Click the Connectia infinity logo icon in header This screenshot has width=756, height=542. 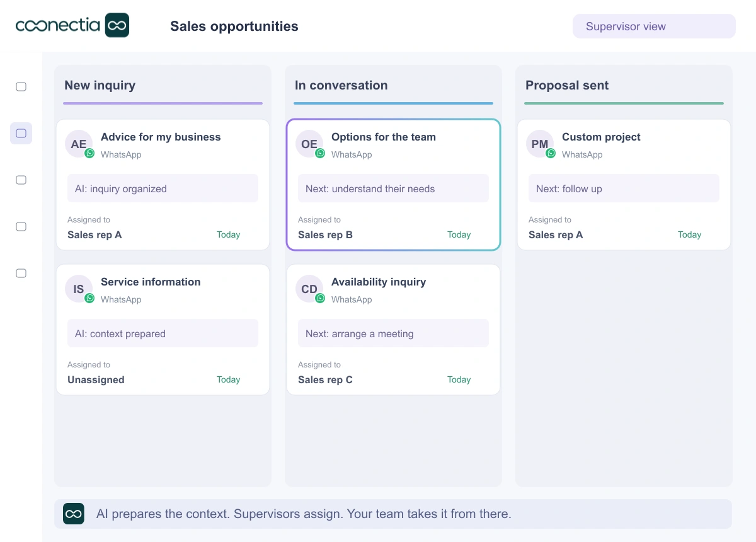[x=117, y=25]
